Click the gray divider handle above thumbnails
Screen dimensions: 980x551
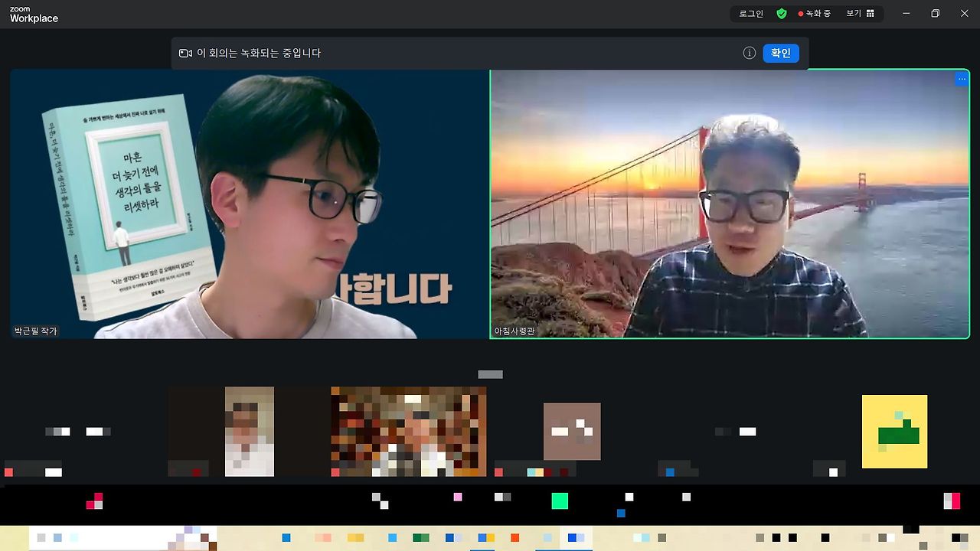490,374
